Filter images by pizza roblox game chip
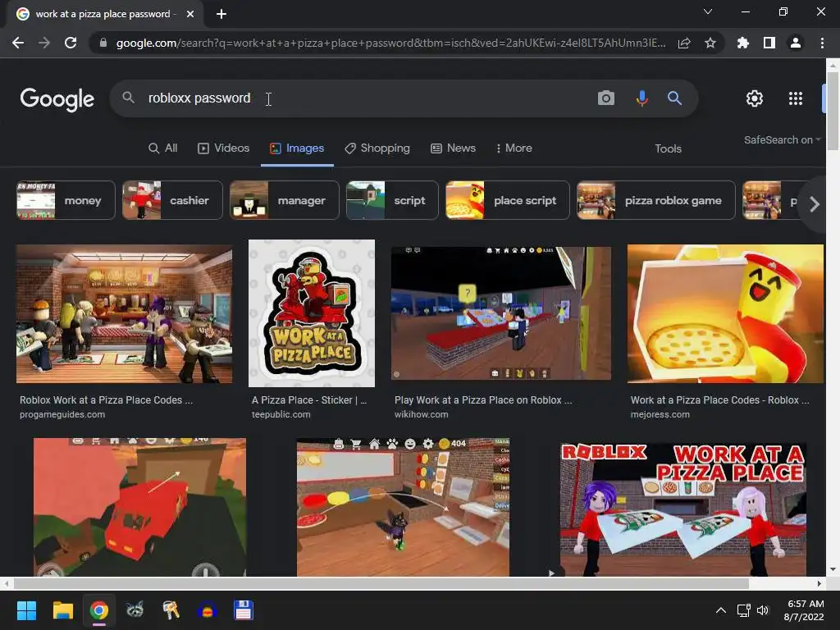The width and height of the screenshot is (840, 630). [x=655, y=200]
